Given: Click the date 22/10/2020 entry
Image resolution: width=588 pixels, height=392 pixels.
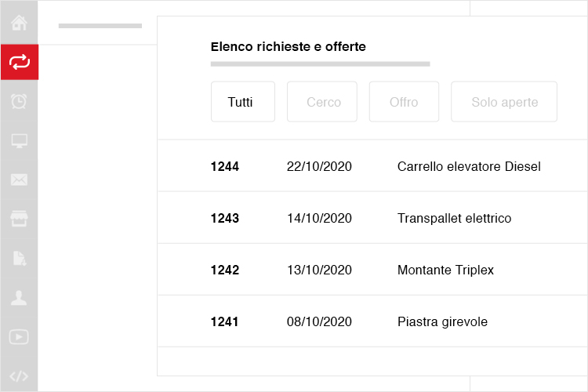Looking at the screenshot, I should click(319, 166).
